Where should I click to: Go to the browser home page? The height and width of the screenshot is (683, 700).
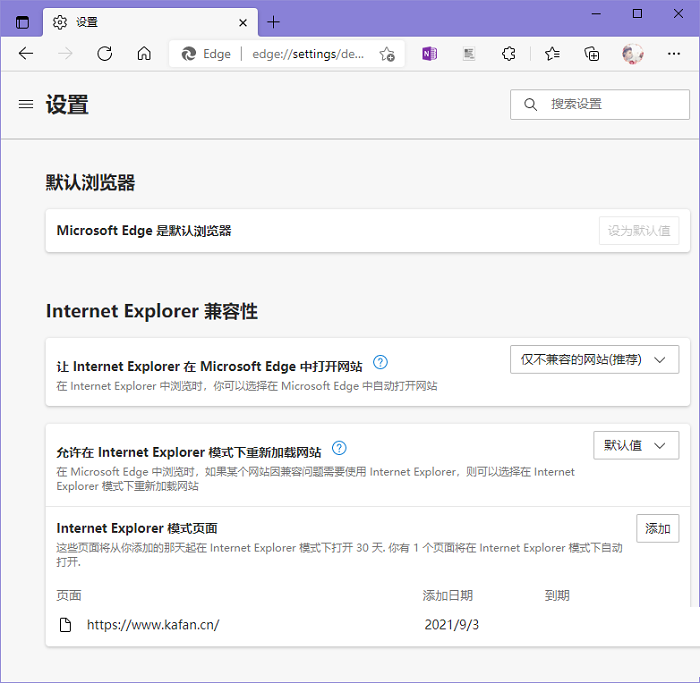coord(144,54)
